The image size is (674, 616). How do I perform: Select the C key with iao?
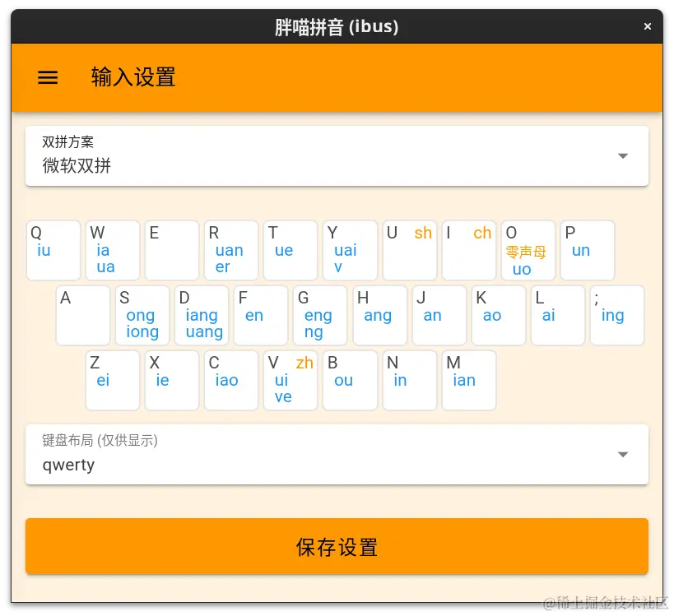[231, 380]
